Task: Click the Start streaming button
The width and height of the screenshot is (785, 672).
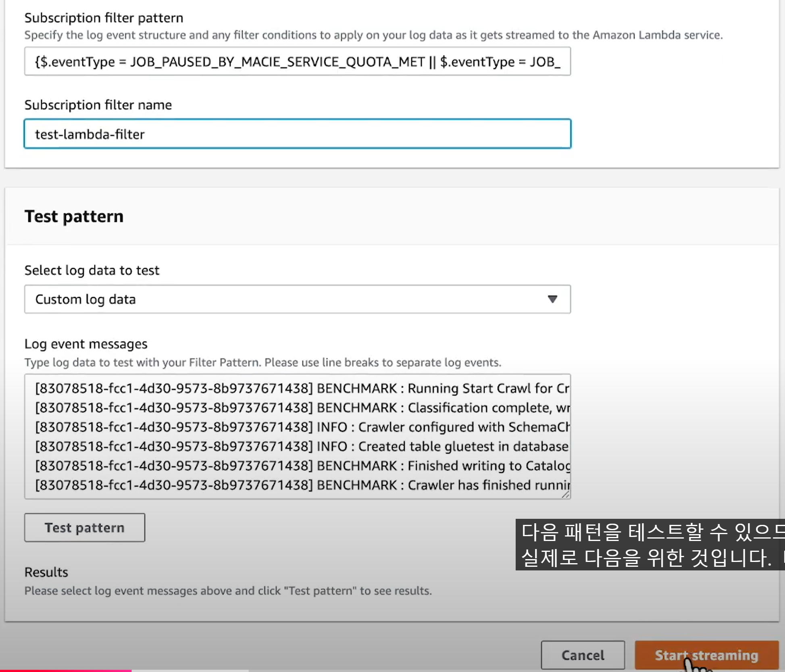Action: click(x=706, y=655)
